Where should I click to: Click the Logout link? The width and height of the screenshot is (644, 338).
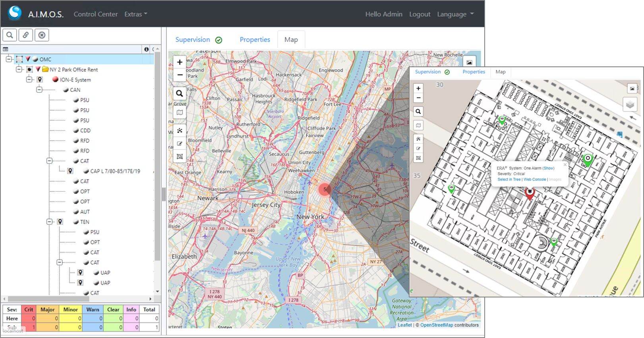click(x=420, y=14)
